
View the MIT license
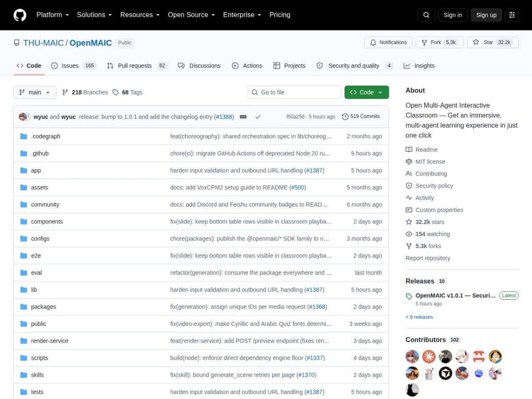[425, 162]
